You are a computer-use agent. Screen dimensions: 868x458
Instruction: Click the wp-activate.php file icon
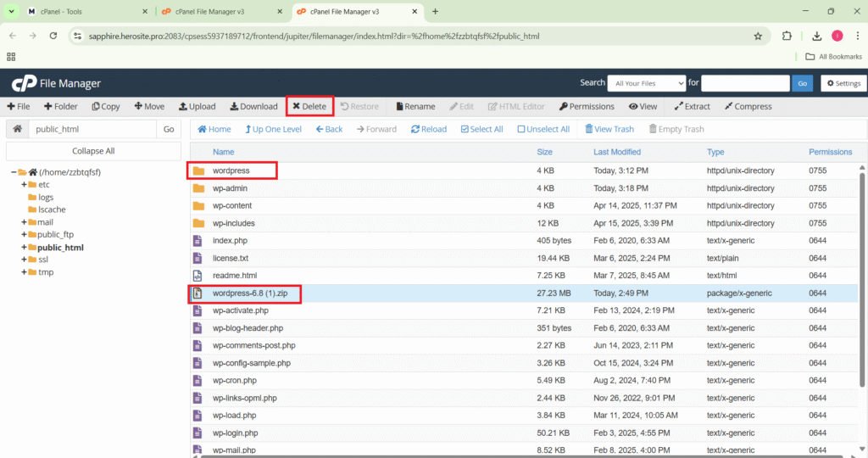[x=197, y=310]
